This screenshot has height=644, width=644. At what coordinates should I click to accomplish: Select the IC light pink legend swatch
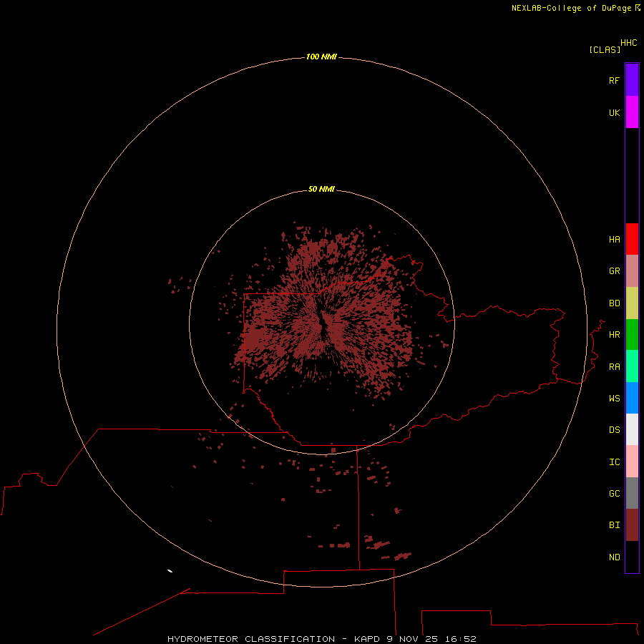tap(632, 462)
